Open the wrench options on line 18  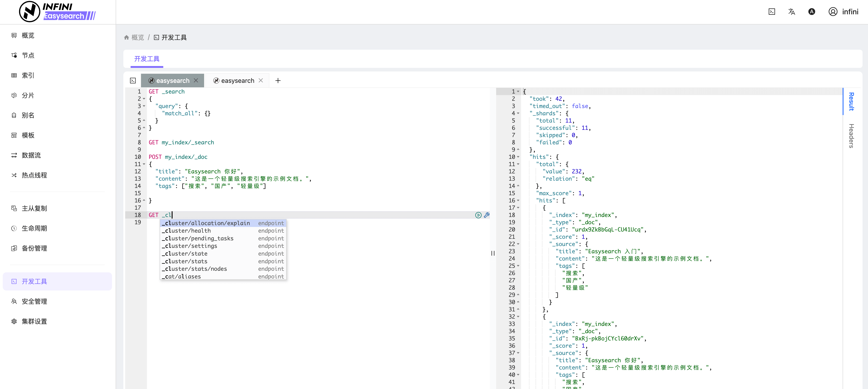tap(487, 215)
